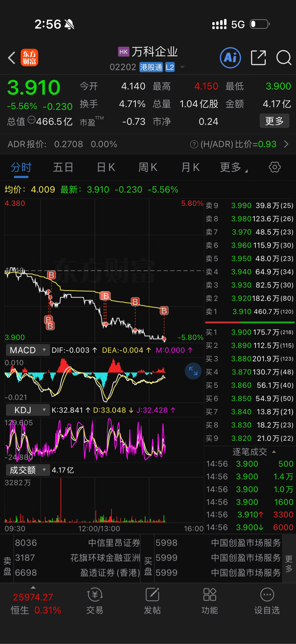Viewport: 296px width, 644px height.
Task: Tap the tall red volume spike bar
Action: tap(61, 500)
